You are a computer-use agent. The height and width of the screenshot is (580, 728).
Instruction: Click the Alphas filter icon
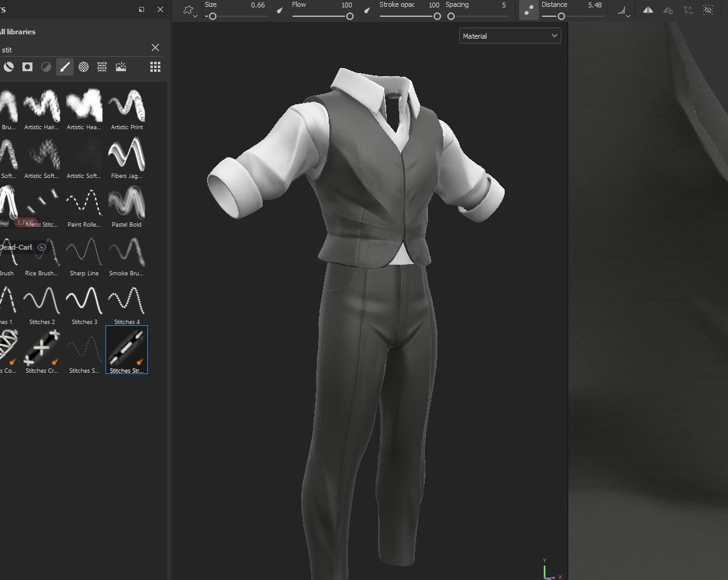pyautogui.click(x=83, y=67)
